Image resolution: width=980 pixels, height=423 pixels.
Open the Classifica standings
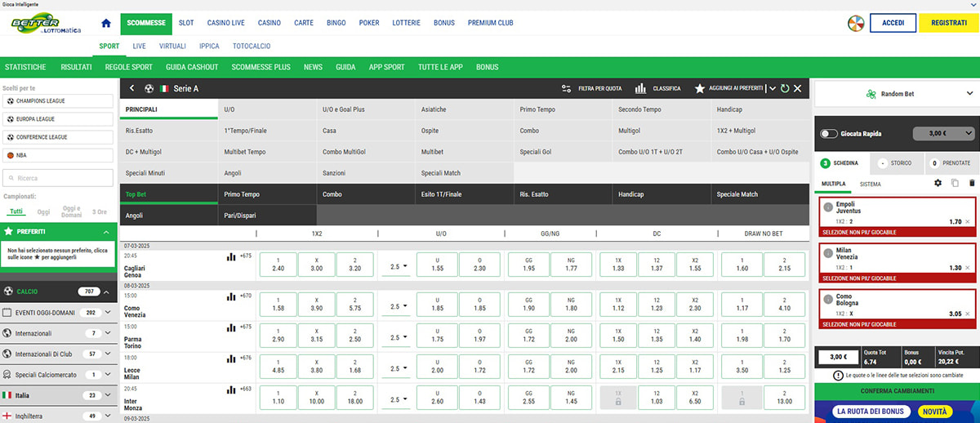point(658,88)
